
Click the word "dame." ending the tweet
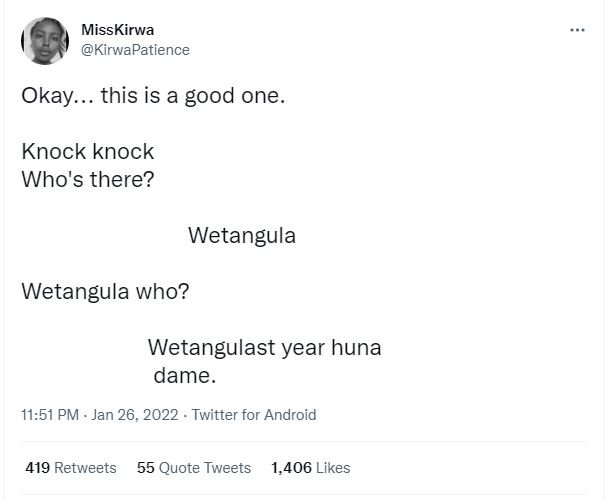click(x=185, y=375)
